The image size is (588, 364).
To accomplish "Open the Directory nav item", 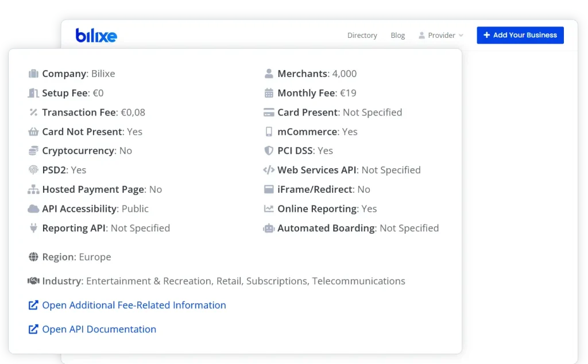I will coord(362,35).
